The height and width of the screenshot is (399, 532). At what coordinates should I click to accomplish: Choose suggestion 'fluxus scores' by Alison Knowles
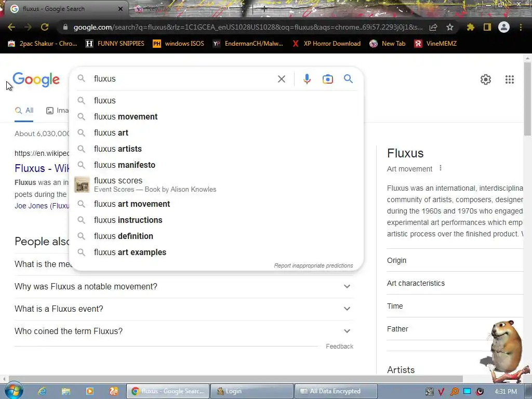point(216,184)
